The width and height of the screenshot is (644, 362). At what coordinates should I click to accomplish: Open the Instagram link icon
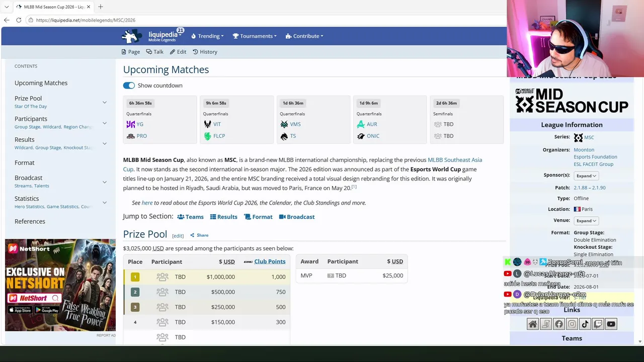572,324
